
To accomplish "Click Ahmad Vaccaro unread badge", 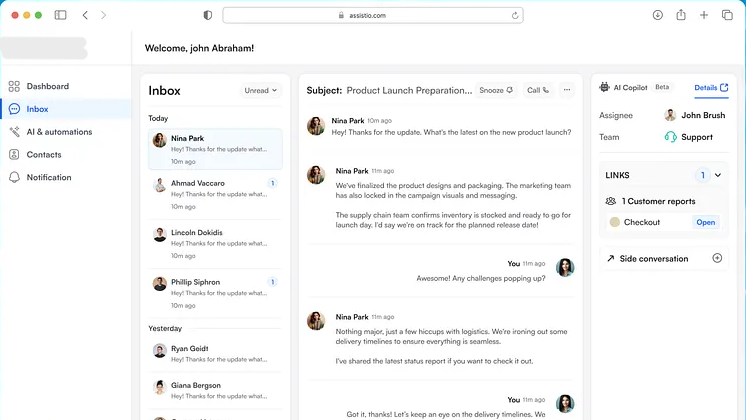I will click(273, 183).
